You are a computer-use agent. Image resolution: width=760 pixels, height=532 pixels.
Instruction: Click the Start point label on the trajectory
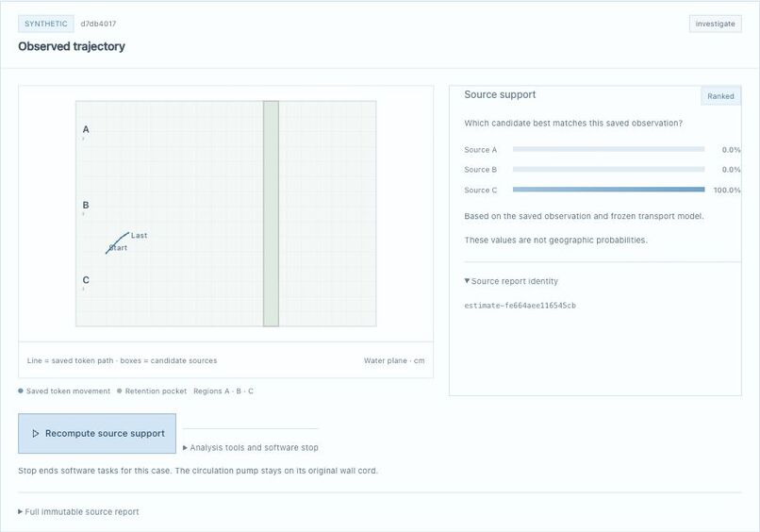(x=118, y=248)
